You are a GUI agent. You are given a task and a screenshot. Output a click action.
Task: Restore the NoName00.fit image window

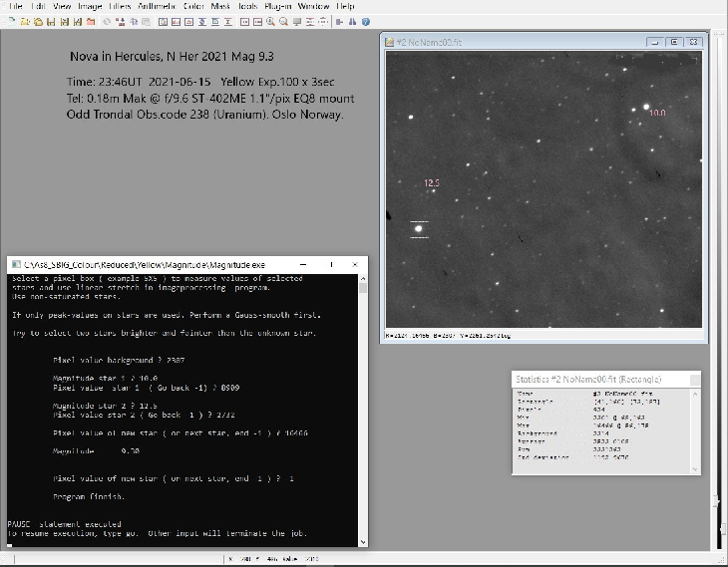click(x=673, y=42)
